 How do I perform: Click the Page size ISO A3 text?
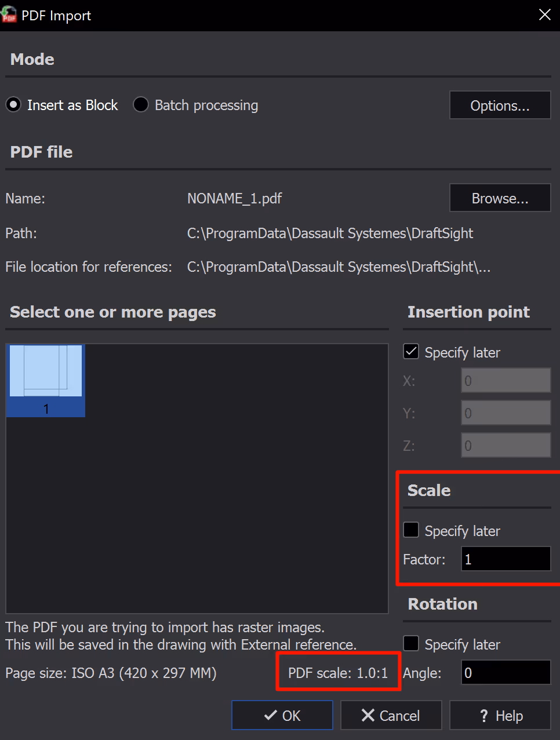pyautogui.click(x=111, y=673)
